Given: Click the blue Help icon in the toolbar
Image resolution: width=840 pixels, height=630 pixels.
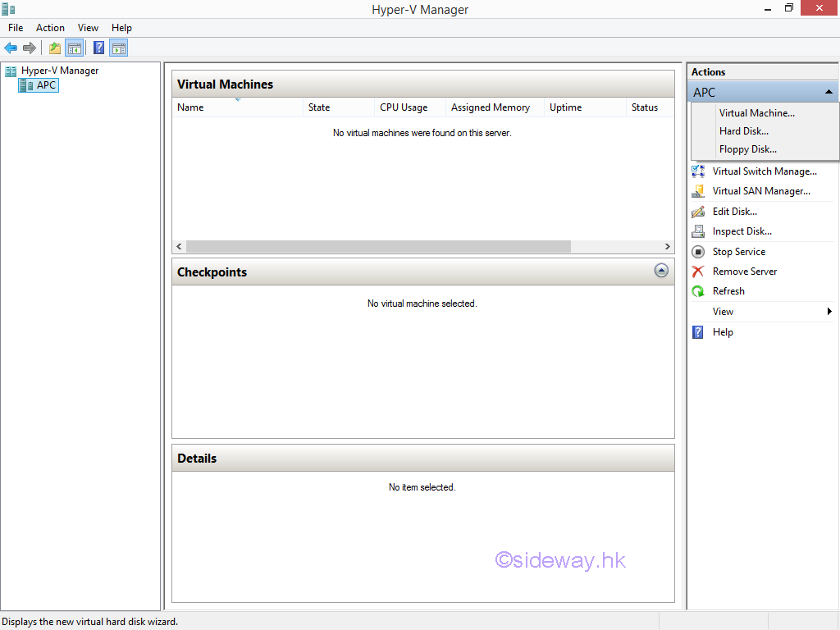Looking at the screenshot, I should pos(98,48).
